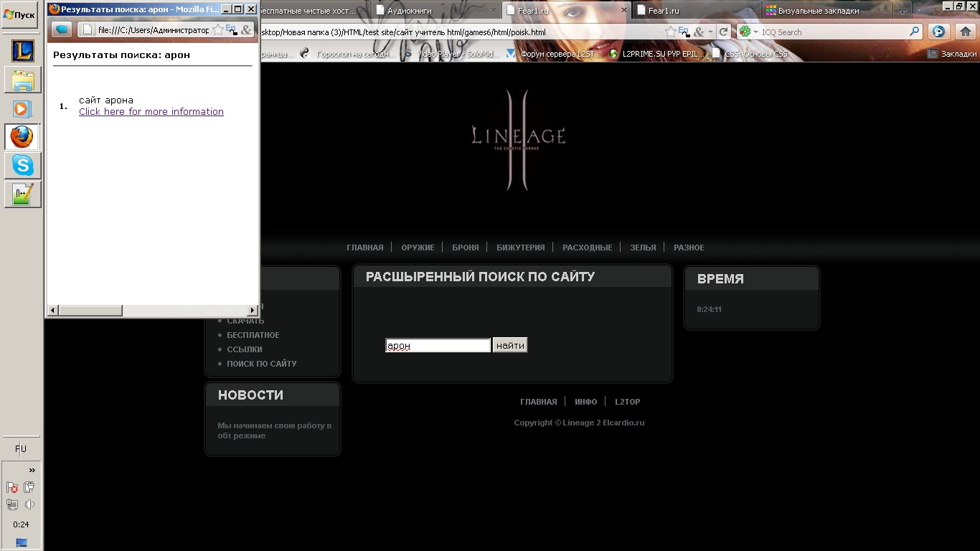The height and width of the screenshot is (551, 980).
Task: Click the blue icon in the popup toolbar
Action: click(62, 29)
